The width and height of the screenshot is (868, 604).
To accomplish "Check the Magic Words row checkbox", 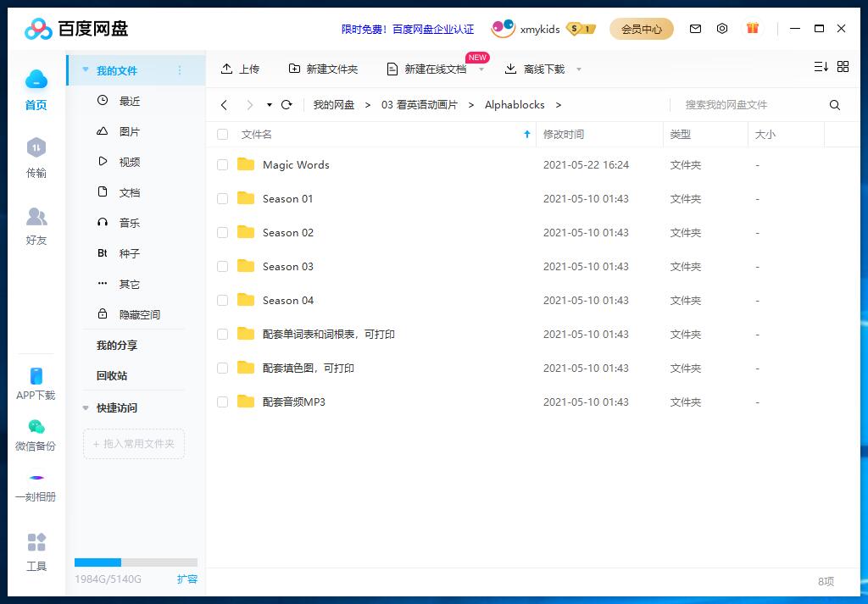I will coord(223,165).
